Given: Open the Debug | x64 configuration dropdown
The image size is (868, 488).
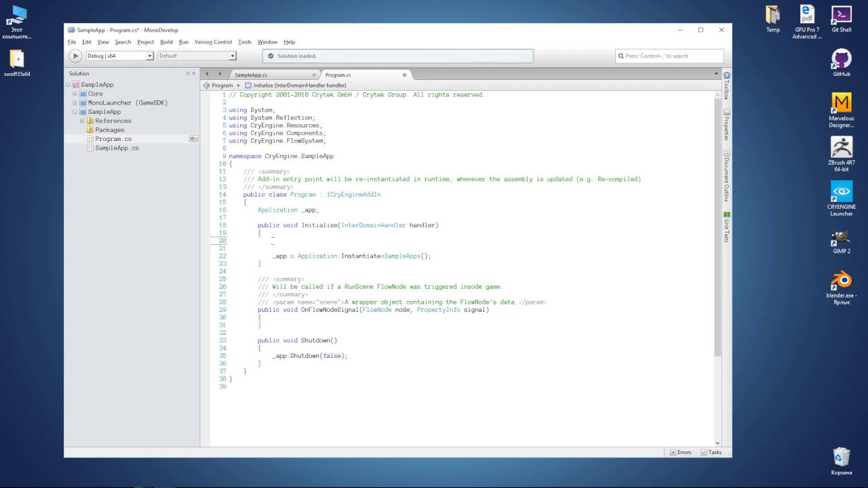Looking at the screenshot, I should 119,56.
